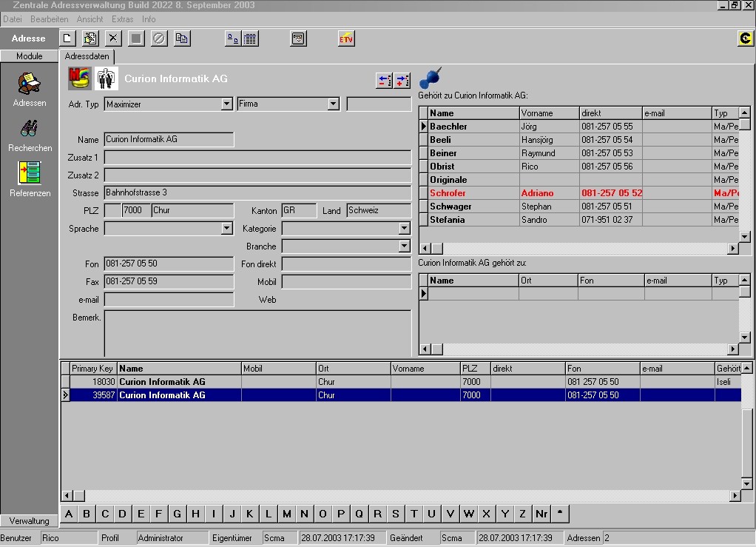
Task: Open the Extras menu
Action: 123,19
